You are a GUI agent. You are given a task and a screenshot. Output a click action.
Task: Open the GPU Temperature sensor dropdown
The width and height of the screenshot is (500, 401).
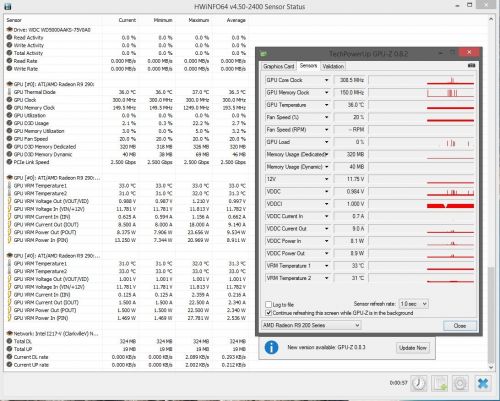(x=326, y=105)
